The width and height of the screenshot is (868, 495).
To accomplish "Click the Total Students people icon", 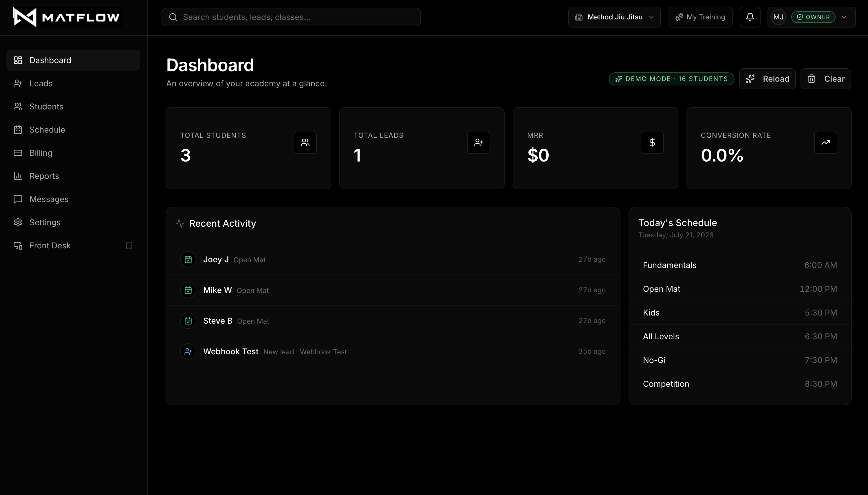I will pyautogui.click(x=305, y=142).
